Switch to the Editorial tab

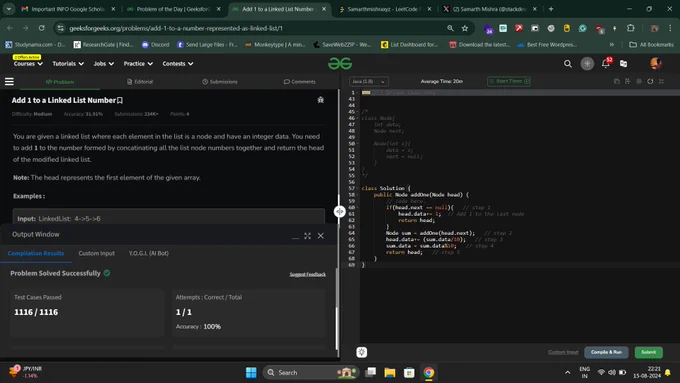tap(140, 82)
